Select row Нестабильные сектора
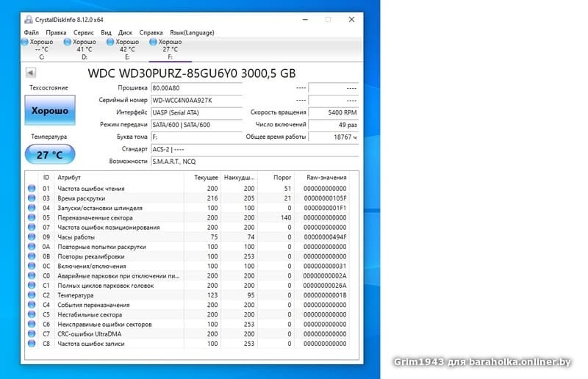Image resolution: width=588 pixels, height=379 pixels. coord(187,314)
